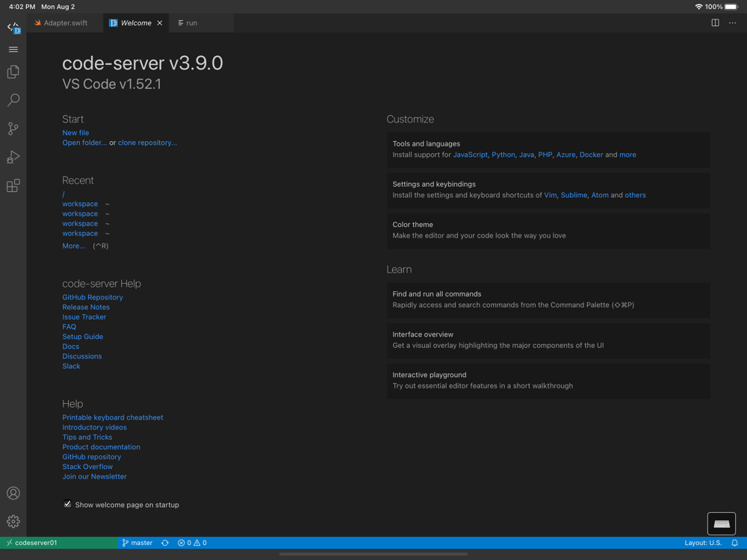Install Sublime keybindings
The image size is (747, 560).
pos(574,195)
